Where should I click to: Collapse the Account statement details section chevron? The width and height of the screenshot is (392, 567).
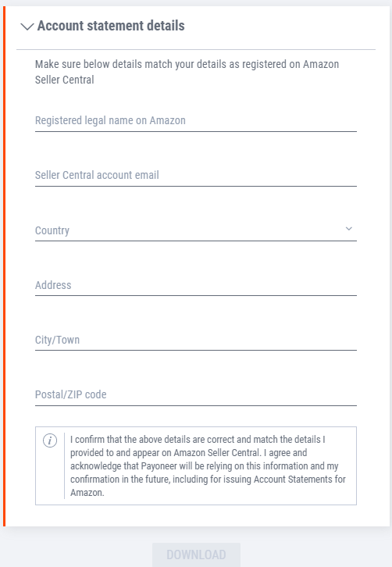[27, 27]
